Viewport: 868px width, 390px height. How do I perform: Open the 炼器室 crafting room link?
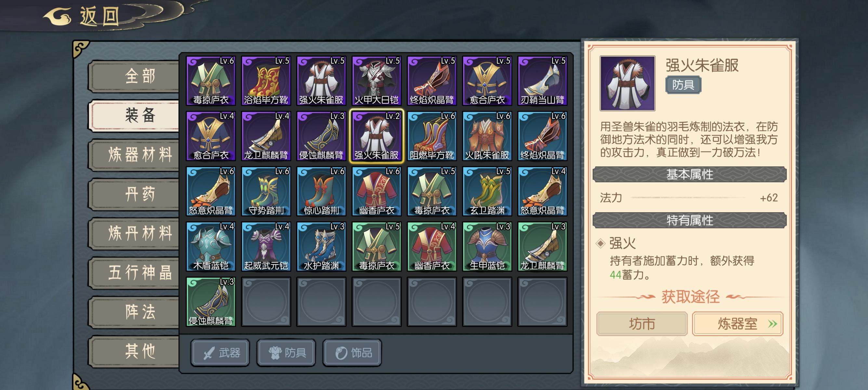[x=738, y=324]
